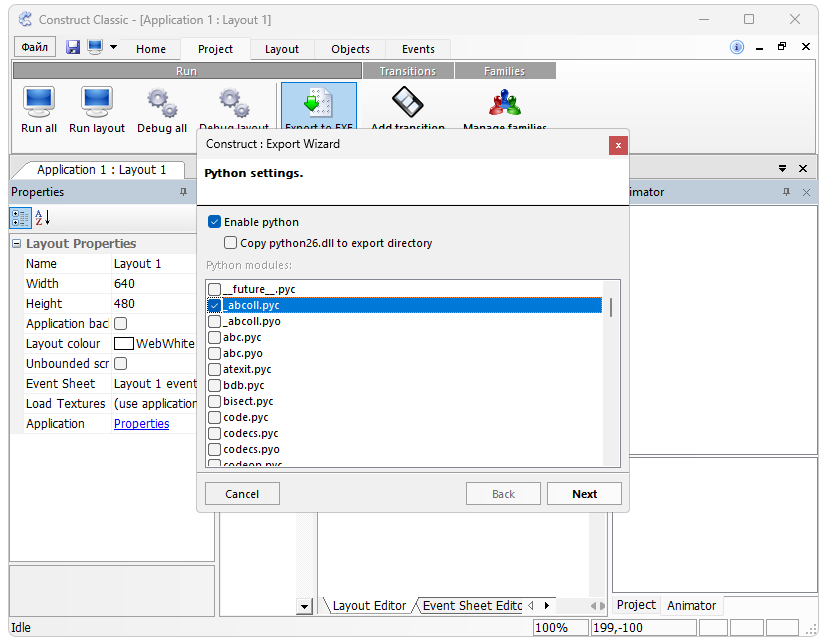This screenshot has height=643, width=822.
Task: Open the Manage families icon
Action: click(x=504, y=102)
